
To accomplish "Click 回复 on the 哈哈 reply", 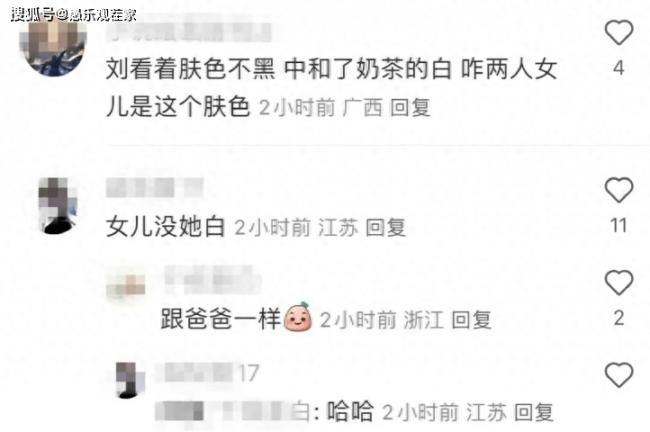I will click(x=534, y=413).
